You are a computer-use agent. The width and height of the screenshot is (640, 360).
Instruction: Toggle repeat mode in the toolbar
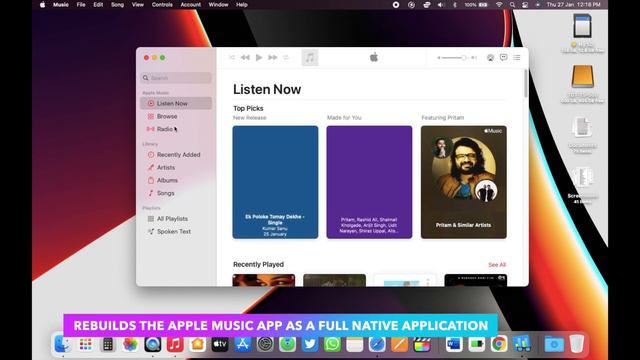click(x=286, y=58)
